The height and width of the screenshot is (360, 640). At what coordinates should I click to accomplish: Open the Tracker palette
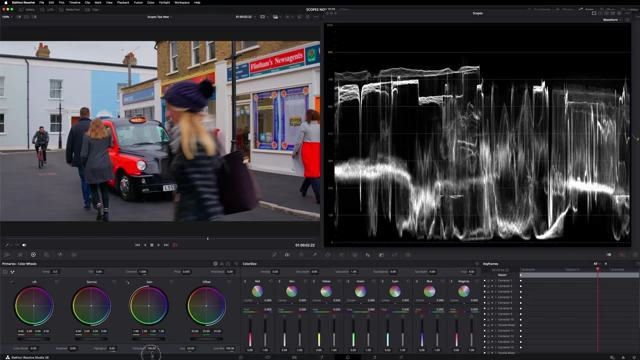341,255
